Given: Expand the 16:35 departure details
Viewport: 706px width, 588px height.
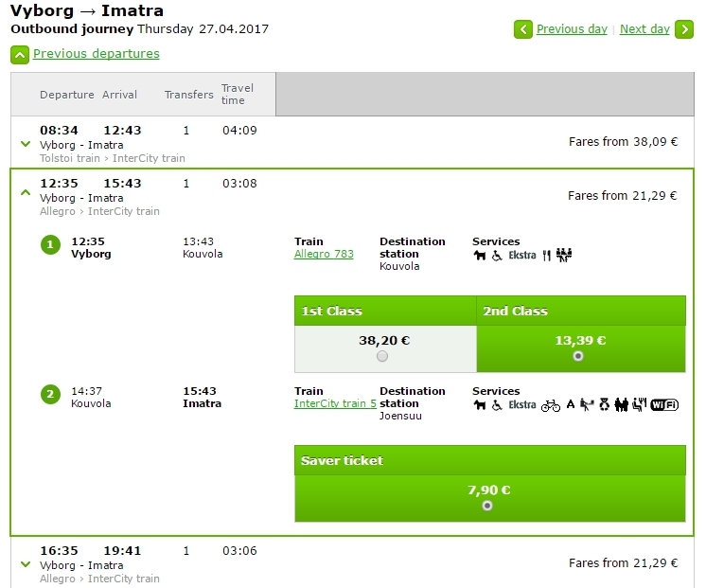Looking at the screenshot, I should tap(26, 564).
